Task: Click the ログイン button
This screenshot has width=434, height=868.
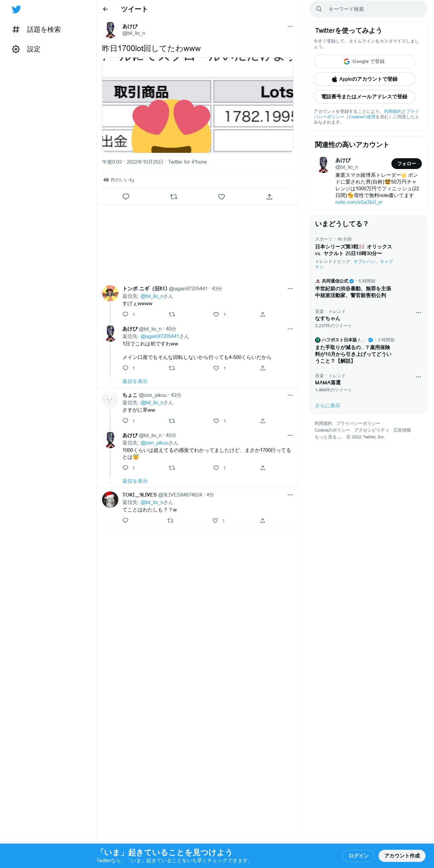Action: (358, 856)
